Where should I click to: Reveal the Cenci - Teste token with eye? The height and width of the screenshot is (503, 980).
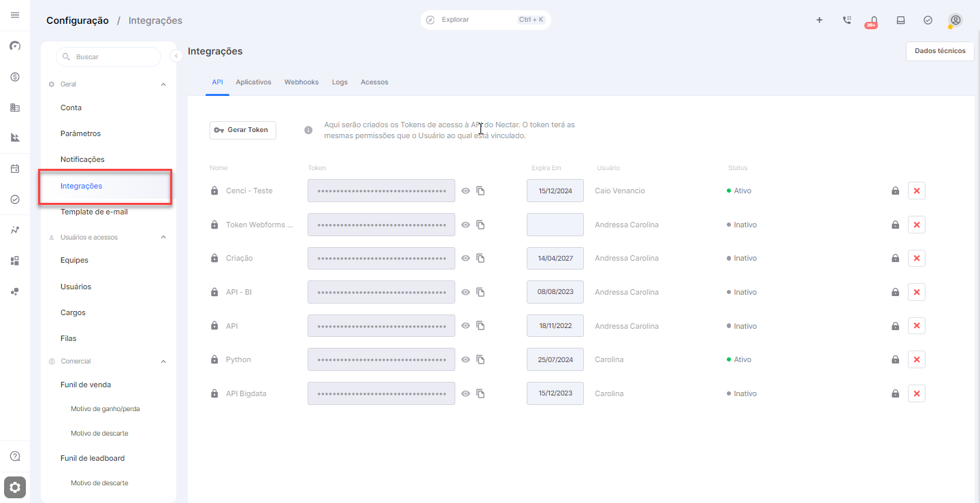click(x=465, y=191)
